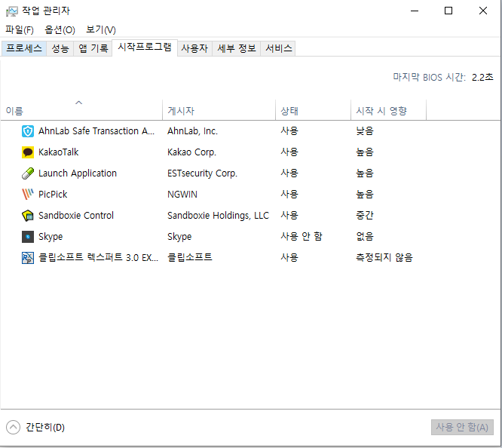Switch to the 성능 tab
This screenshot has width=502, height=448.
(60, 48)
